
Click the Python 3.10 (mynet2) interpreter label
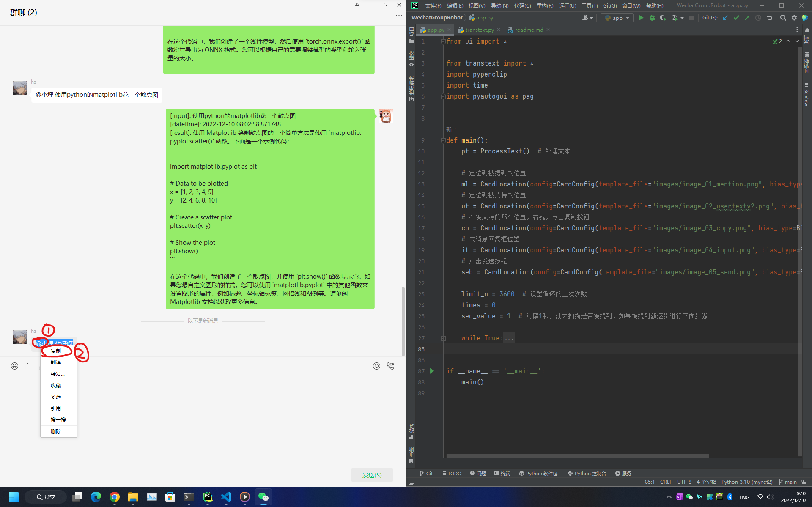[746, 482]
